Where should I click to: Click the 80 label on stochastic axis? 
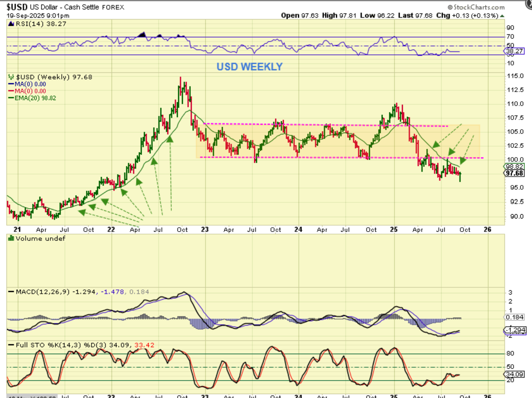point(510,353)
